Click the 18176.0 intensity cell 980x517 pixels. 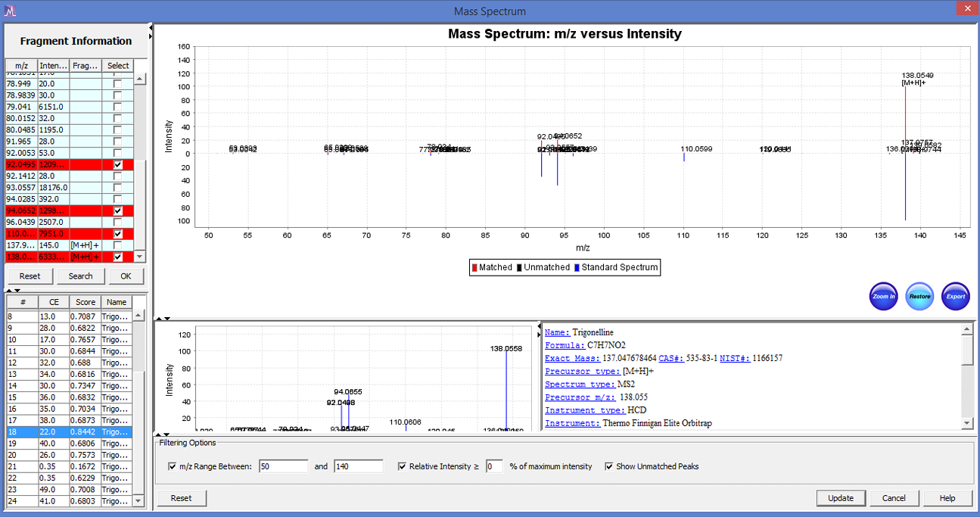tap(53, 188)
